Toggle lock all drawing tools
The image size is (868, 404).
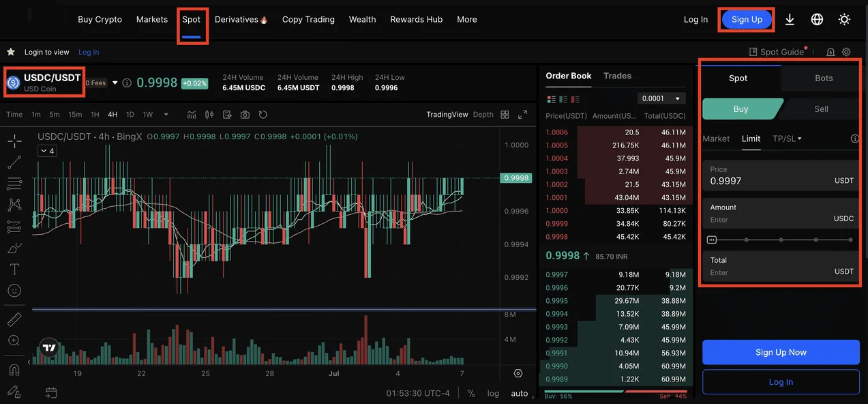tap(14, 392)
